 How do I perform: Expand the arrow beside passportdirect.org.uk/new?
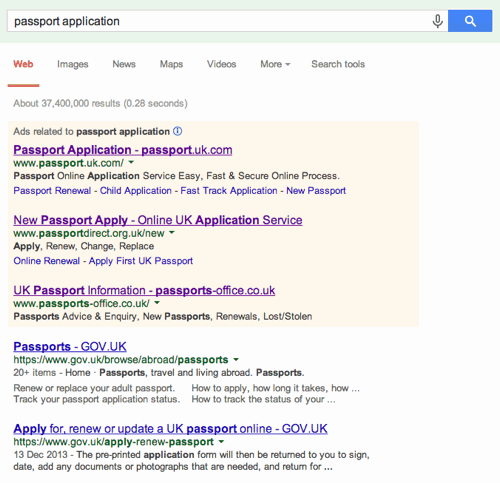(172, 232)
